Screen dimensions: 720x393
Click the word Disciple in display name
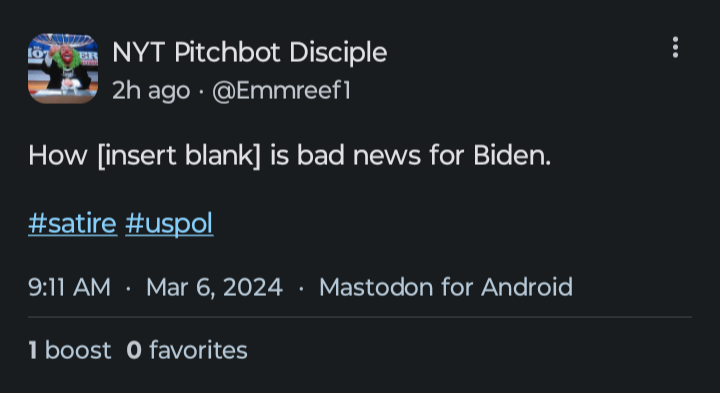(338, 52)
